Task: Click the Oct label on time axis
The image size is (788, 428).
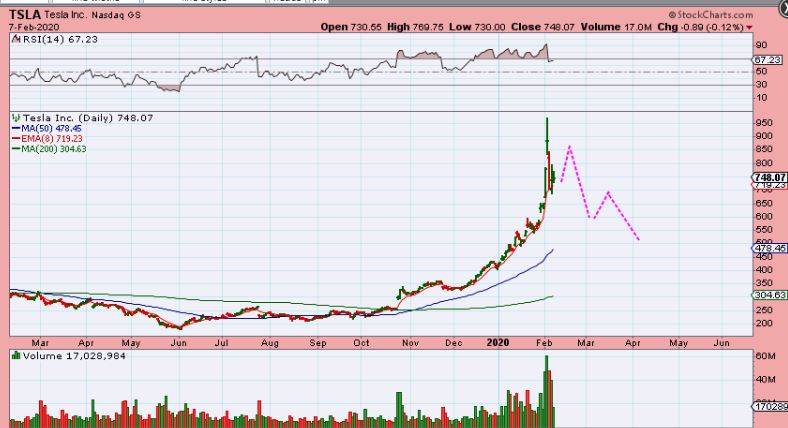Action: click(x=361, y=343)
